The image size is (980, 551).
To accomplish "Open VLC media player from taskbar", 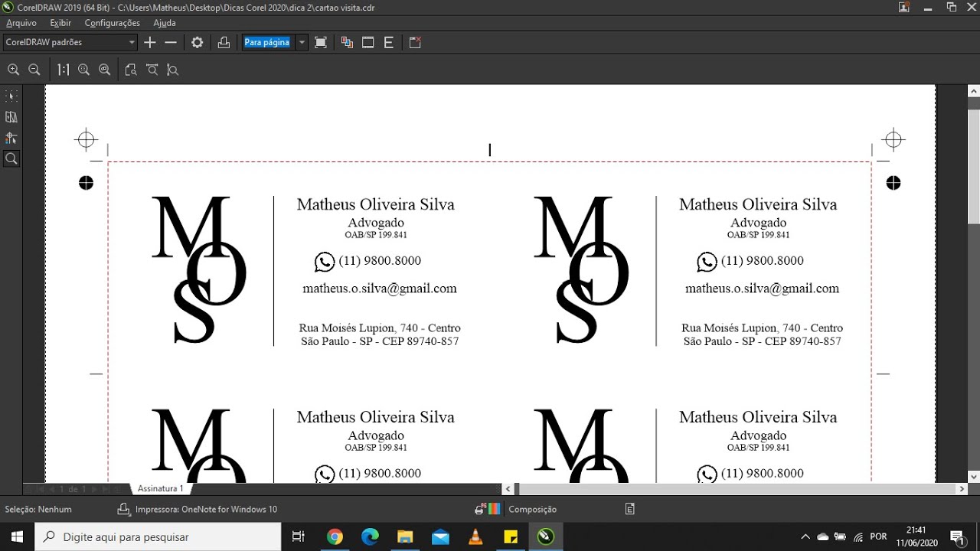I will 475,536.
